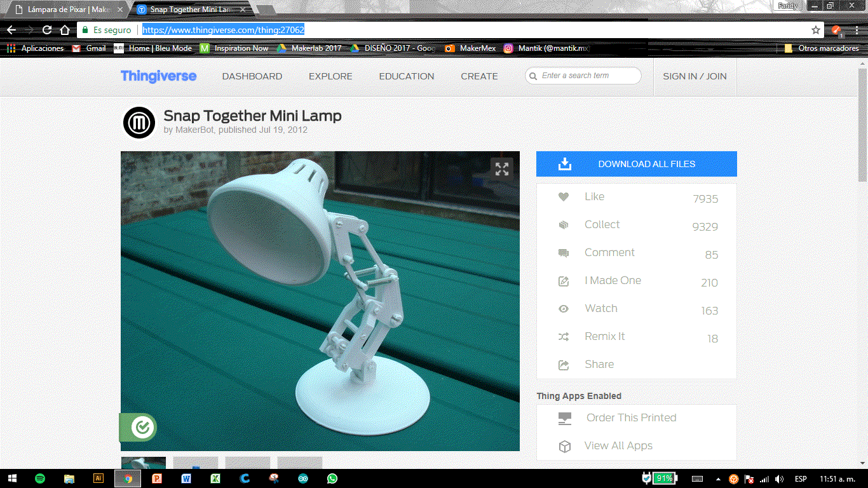Click the Like heart icon

564,197
